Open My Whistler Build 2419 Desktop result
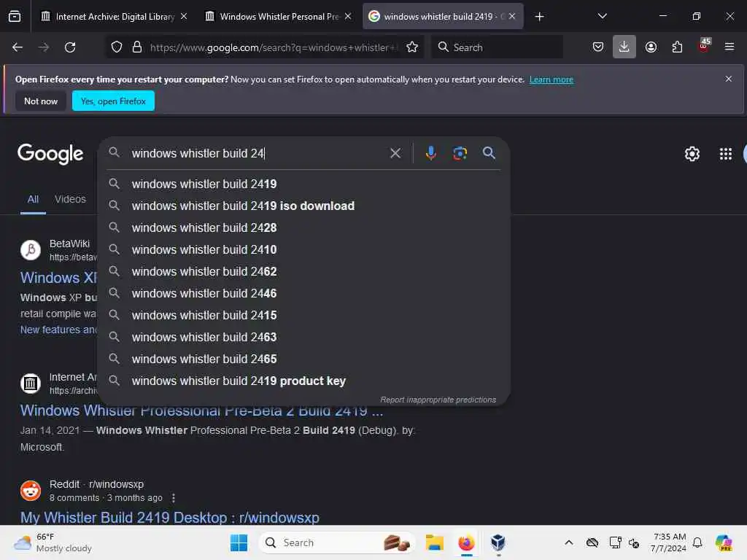This screenshot has height=560, width=747. point(169,517)
